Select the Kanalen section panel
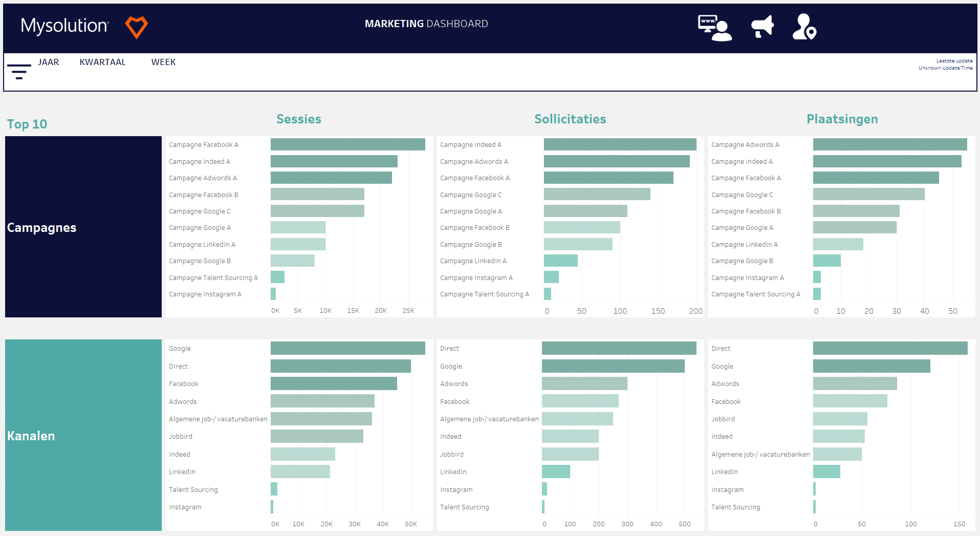 tap(83, 435)
